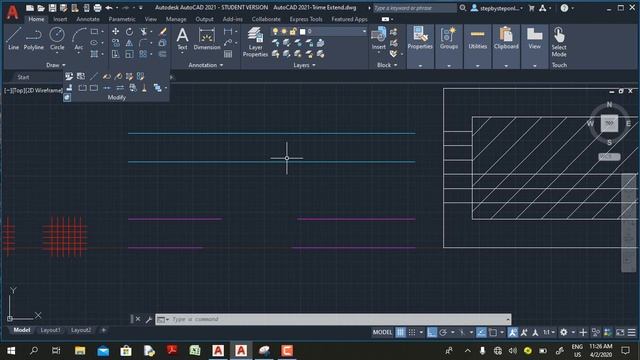640x360 pixels.
Task: Toggle layer on/off lightbulb icon
Action: [275, 31]
